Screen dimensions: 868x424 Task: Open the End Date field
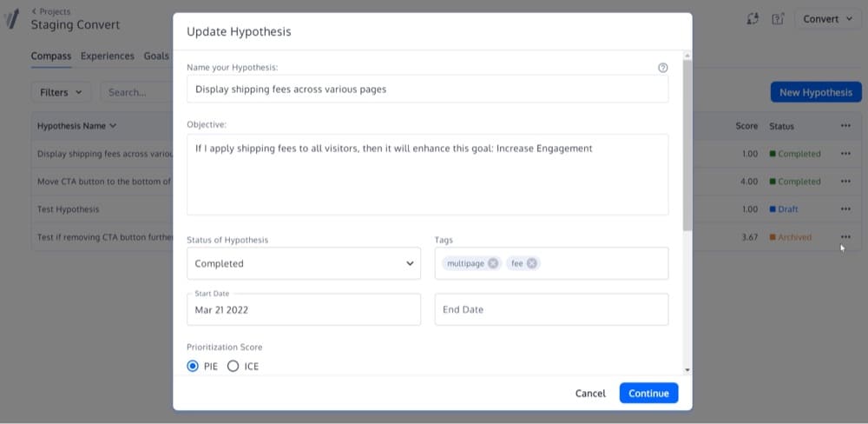tap(551, 309)
